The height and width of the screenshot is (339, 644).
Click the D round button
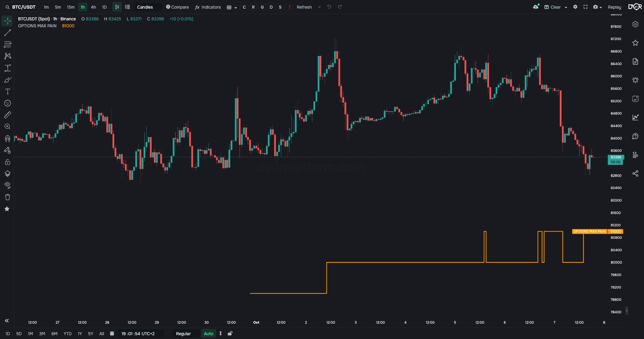[271, 7]
